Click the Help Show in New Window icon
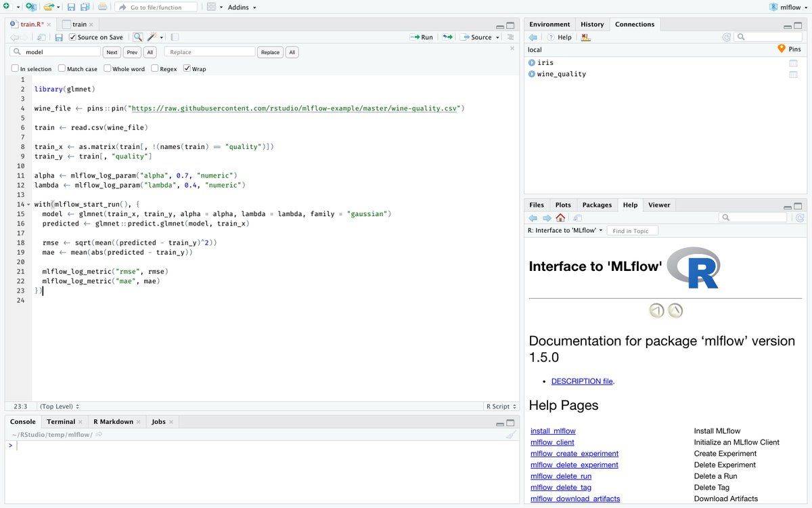This screenshot has width=812, height=508. point(577,218)
